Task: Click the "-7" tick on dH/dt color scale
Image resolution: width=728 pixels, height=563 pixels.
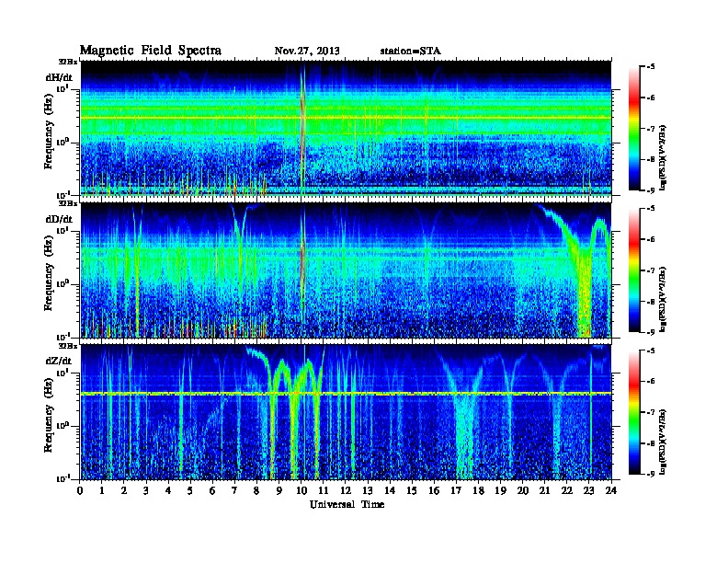Action: pos(651,129)
